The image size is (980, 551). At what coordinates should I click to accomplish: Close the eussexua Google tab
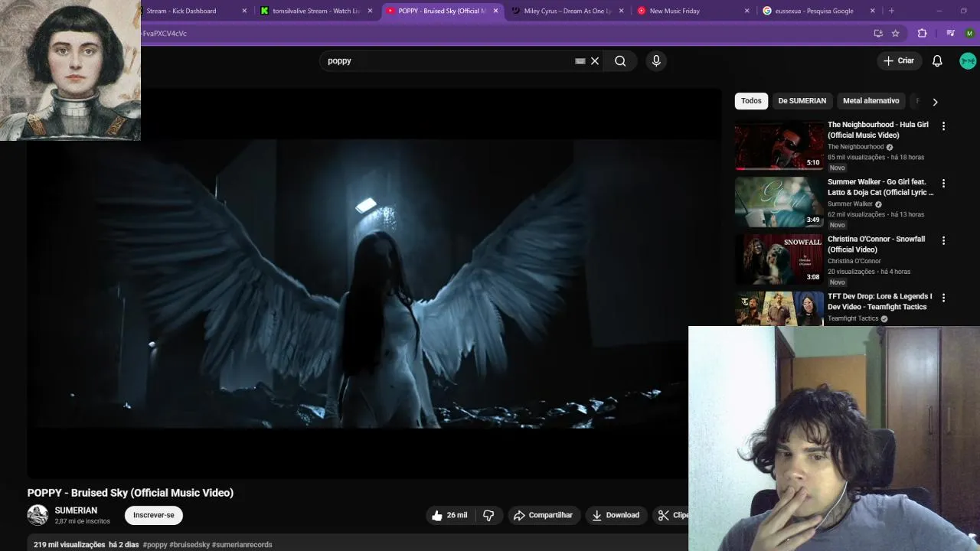(x=872, y=11)
